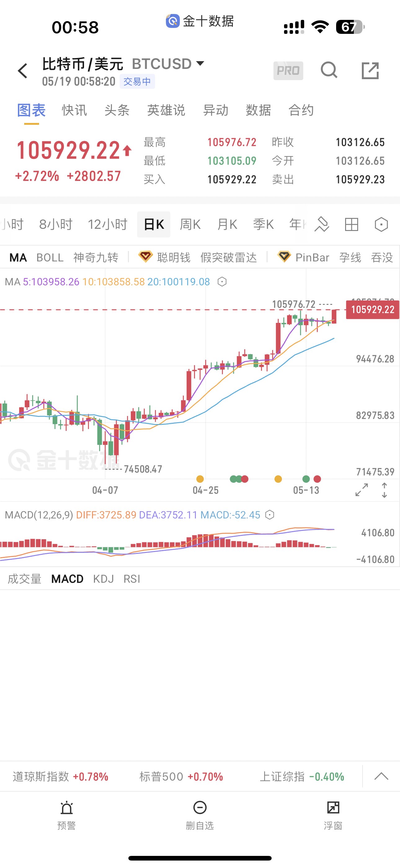Image resolution: width=400 pixels, height=868 pixels.
Task: Tap the vertical stretch arrows icon
Action: click(384, 490)
